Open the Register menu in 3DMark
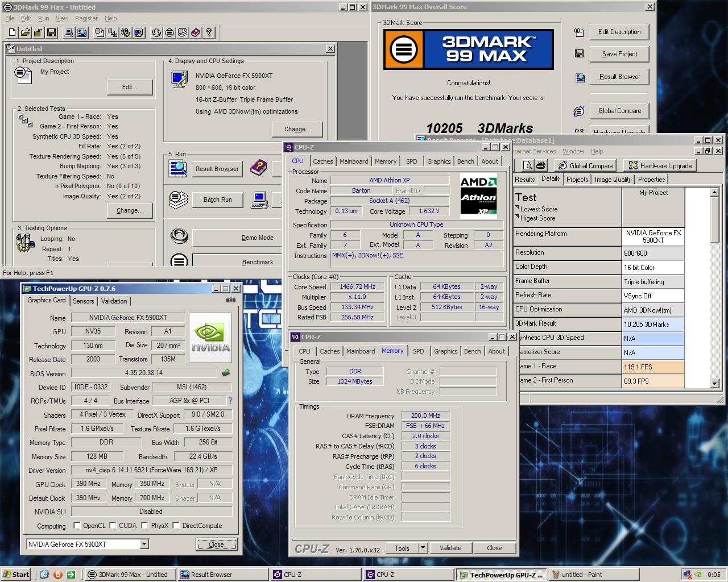Screen dimensions: 728x582 click(86, 18)
